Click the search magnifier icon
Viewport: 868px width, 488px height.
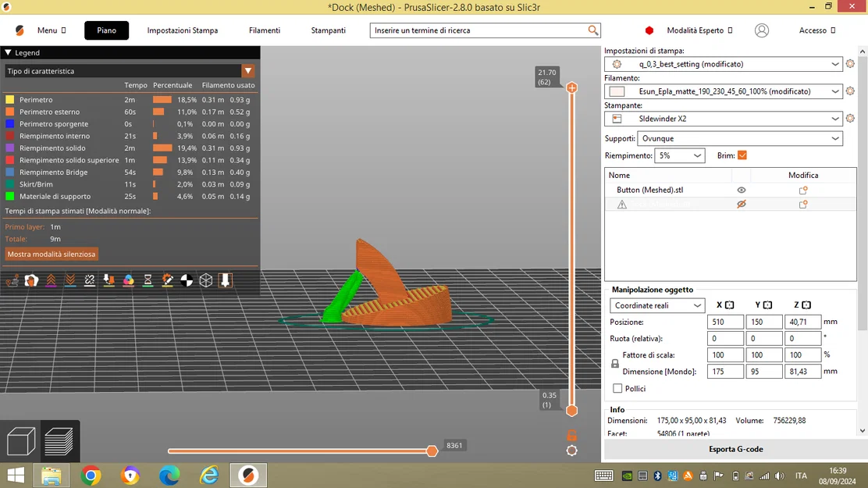pos(593,30)
